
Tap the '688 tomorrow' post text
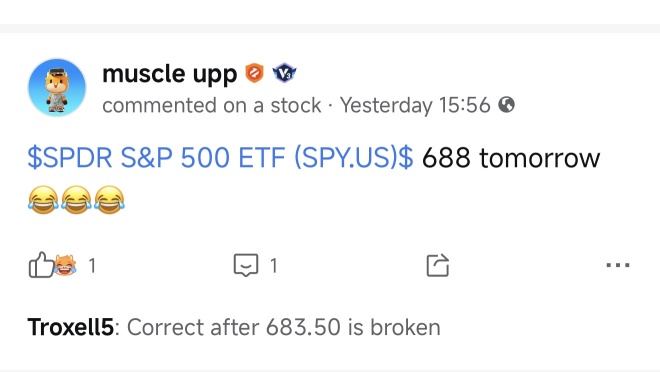coord(511,158)
